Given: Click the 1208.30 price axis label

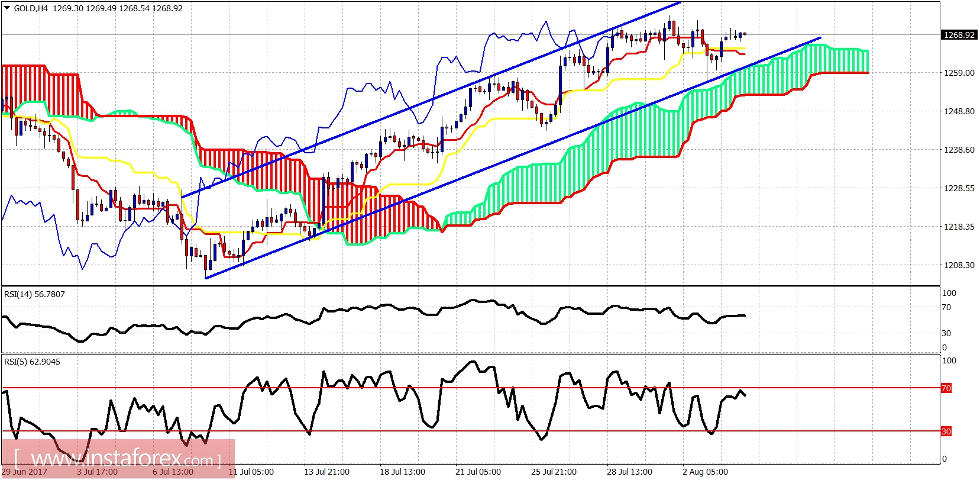Looking at the screenshot, I should [959, 265].
